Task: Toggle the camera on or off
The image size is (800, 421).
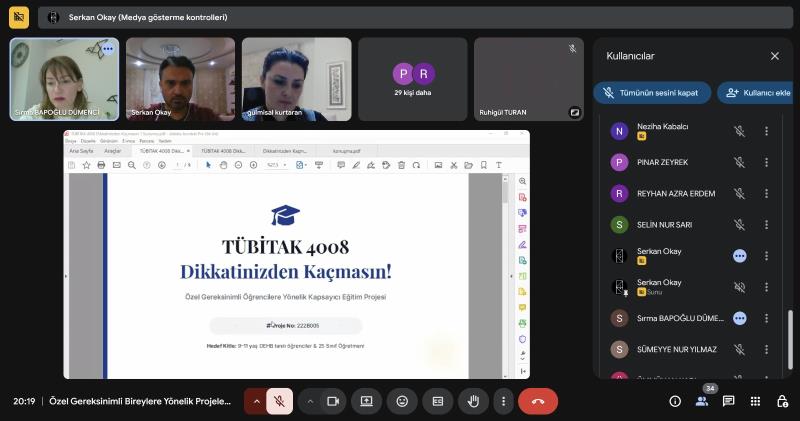Action: point(333,401)
